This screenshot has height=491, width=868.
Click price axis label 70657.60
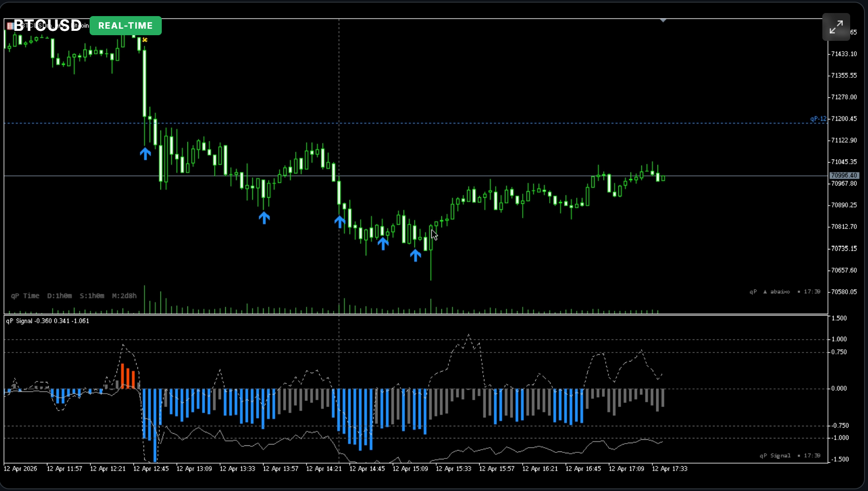point(844,270)
